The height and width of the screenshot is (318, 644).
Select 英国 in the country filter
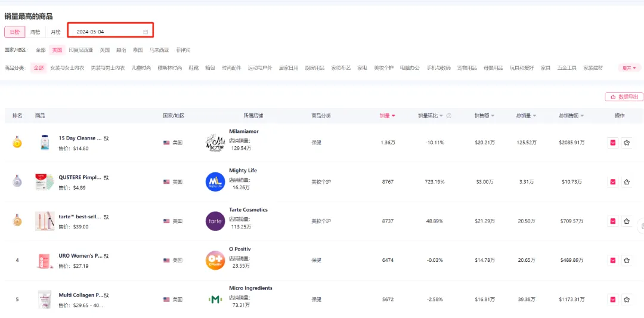pos(105,50)
